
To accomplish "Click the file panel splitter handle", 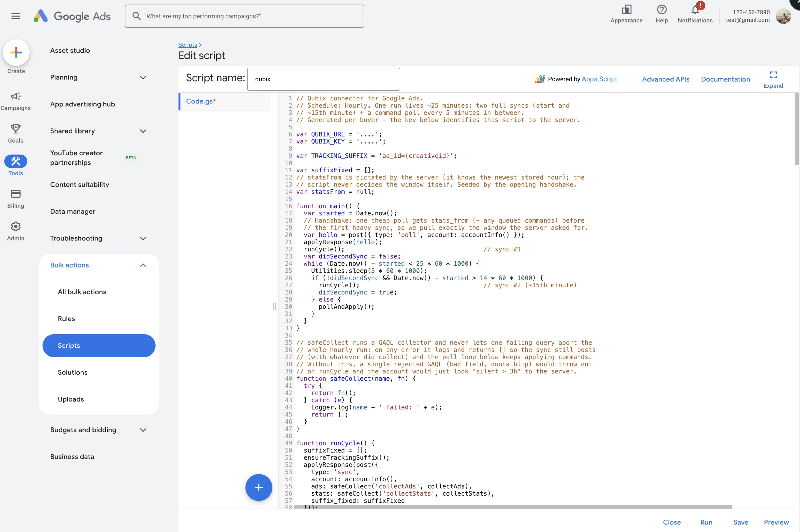I will [x=274, y=307].
